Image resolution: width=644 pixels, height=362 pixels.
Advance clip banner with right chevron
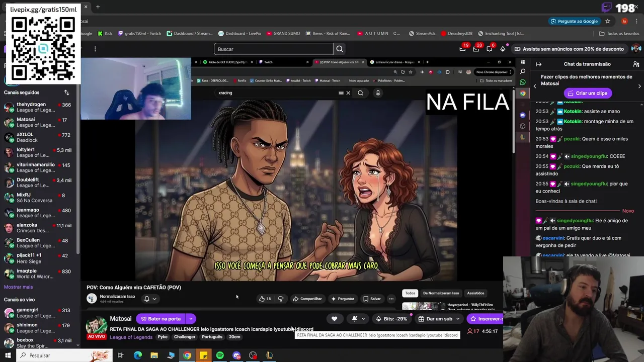(639, 86)
